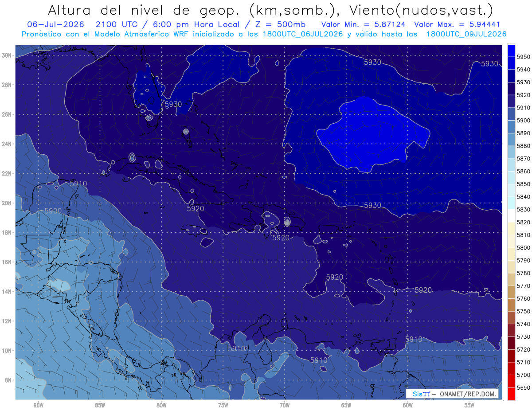Click the colorbar label "5790"
The height and width of the screenshot is (411, 532).
pyautogui.click(x=524, y=260)
